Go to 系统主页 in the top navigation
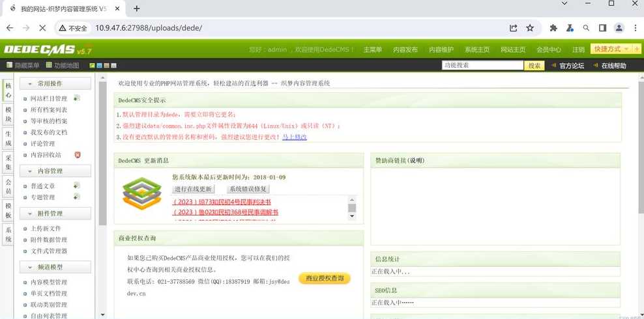Viewport: 644px width, 319px height. coord(477,49)
